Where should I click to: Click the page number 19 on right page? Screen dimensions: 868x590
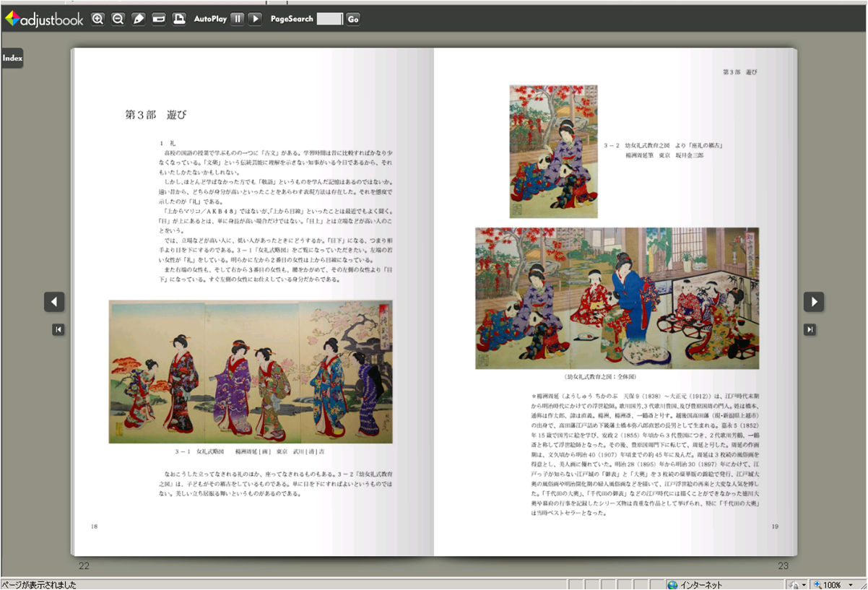(x=775, y=526)
